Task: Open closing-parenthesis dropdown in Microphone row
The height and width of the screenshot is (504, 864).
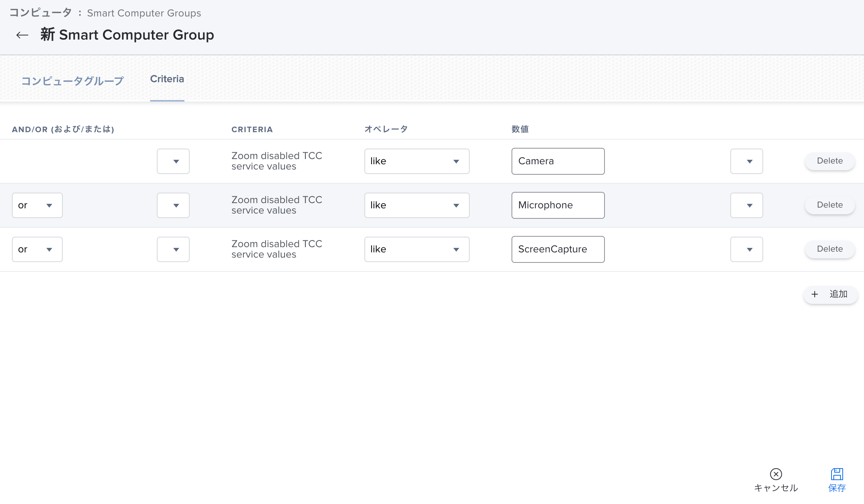Action: [x=747, y=205]
